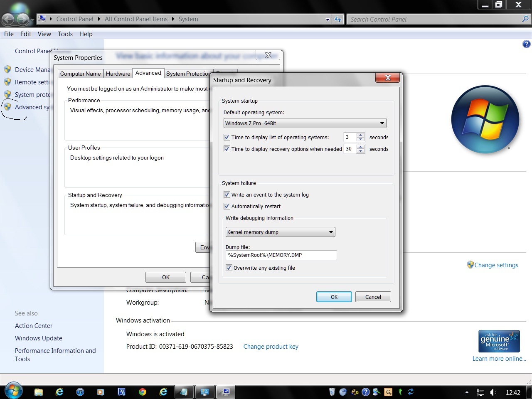The height and width of the screenshot is (399, 532).
Task: Toggle Time to display recovery options checkbox
Action: coord(227,149)
